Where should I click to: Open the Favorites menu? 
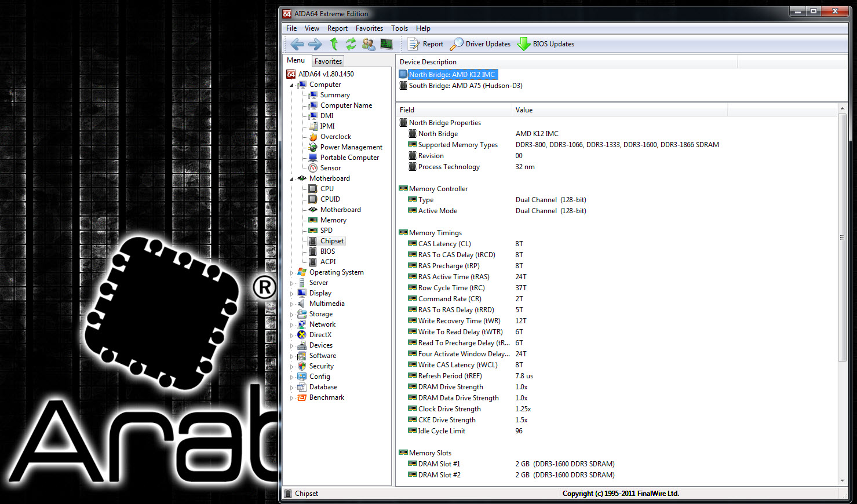369,28
